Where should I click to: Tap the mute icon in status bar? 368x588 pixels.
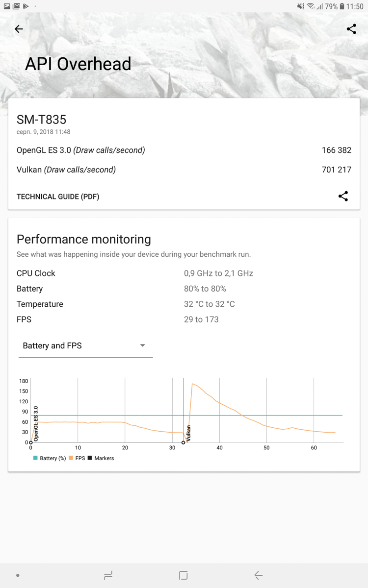point(301,6)
